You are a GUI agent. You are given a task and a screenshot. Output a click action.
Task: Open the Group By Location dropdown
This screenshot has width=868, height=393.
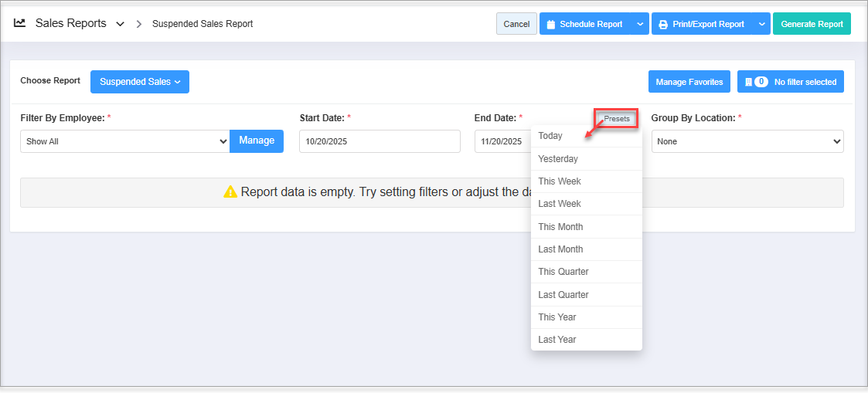point(747,141)
